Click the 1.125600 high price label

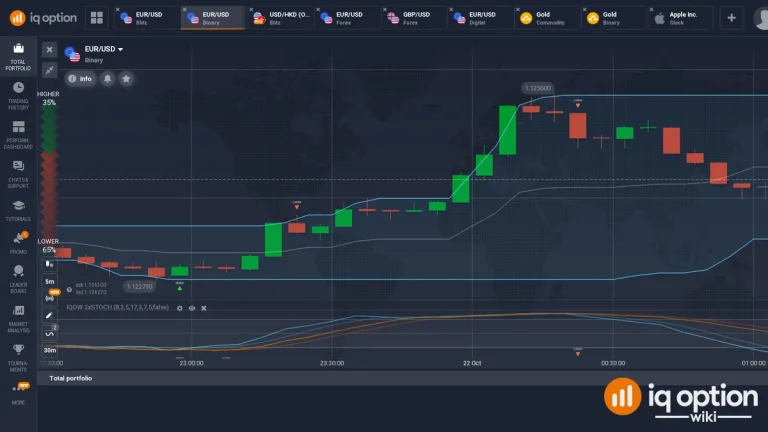click(x=538, y=88)
